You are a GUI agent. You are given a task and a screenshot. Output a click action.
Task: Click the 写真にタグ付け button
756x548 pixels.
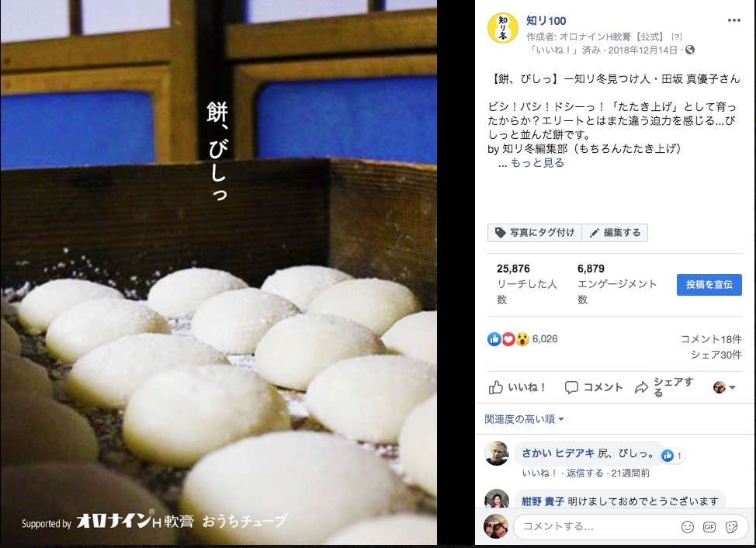coord(535,233)
